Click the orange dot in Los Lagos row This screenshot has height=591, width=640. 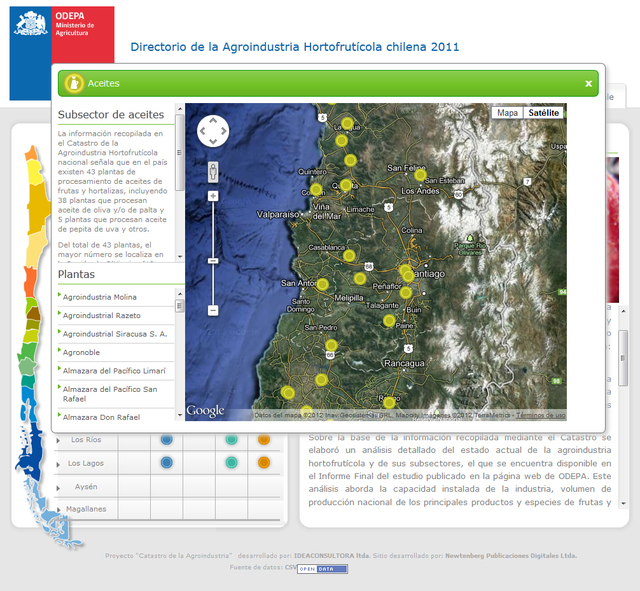(x=264, y=463)
